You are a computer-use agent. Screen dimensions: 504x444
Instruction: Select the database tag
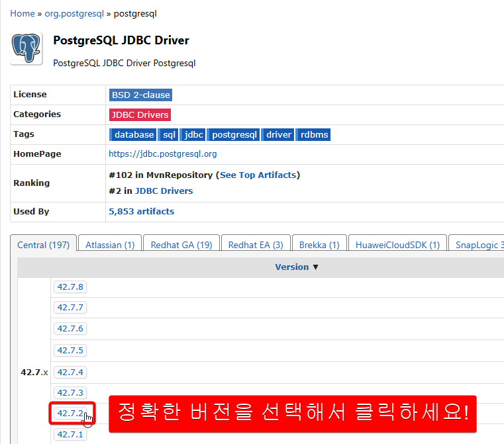coord(132,134)
